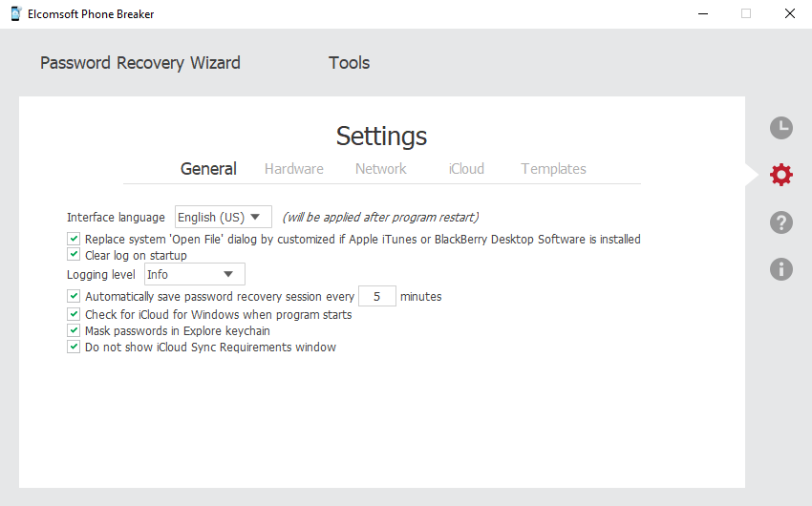This screenshot has height=506, width=812.
Task: Expand the Interface language dropdown
Action: tap(224, 217)
